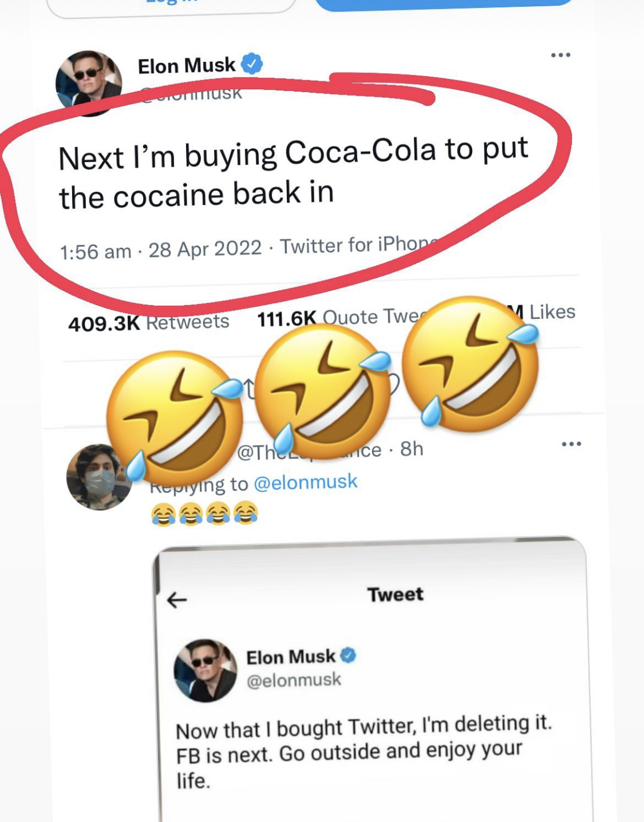Viewport: 644px width, 822px height.
Task: Click the @elonmusk handle in the embedded tweet
Action: pos(294,680)
